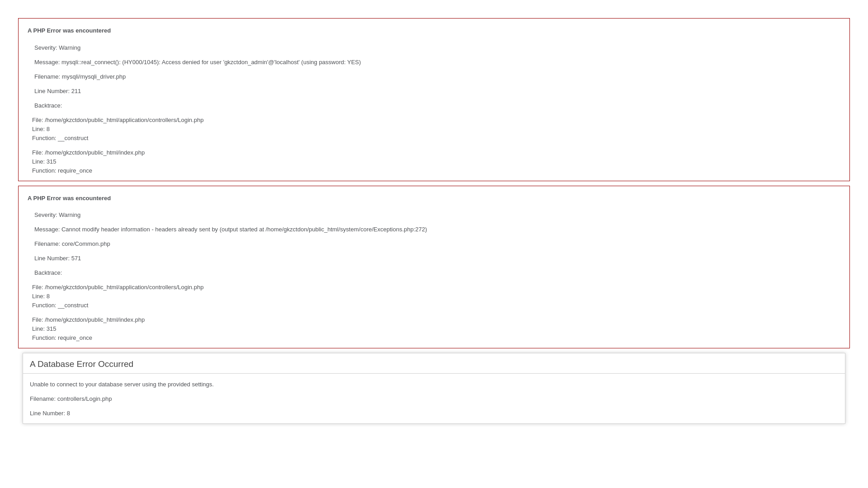Click the 'Filename: core/Common.php' line

(x=72, y=244)
